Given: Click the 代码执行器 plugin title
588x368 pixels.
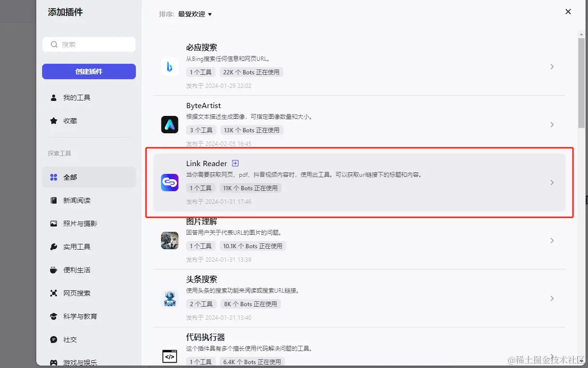Looking at the screenshot, I should (x=206, y=337).
